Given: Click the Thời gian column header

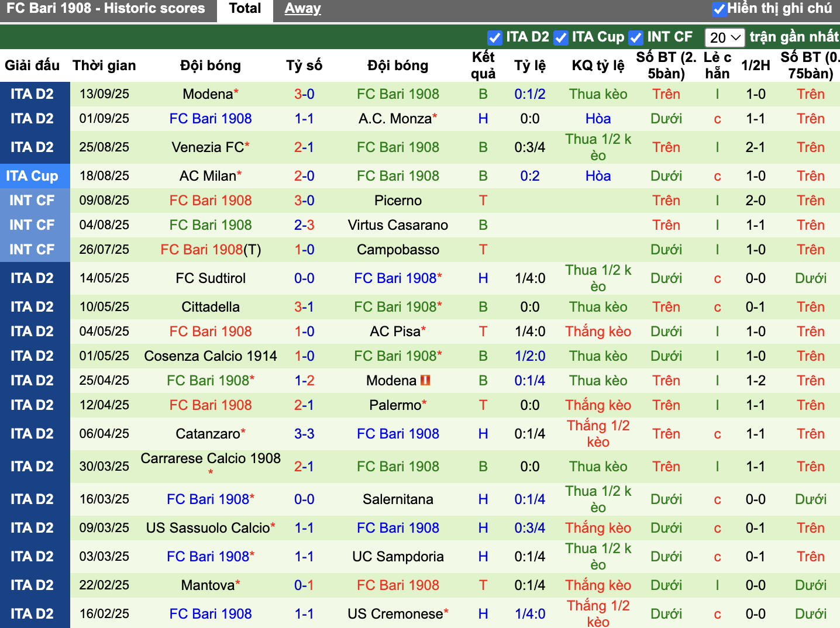Looking at the screenshot, I should [x=104, y=65].
